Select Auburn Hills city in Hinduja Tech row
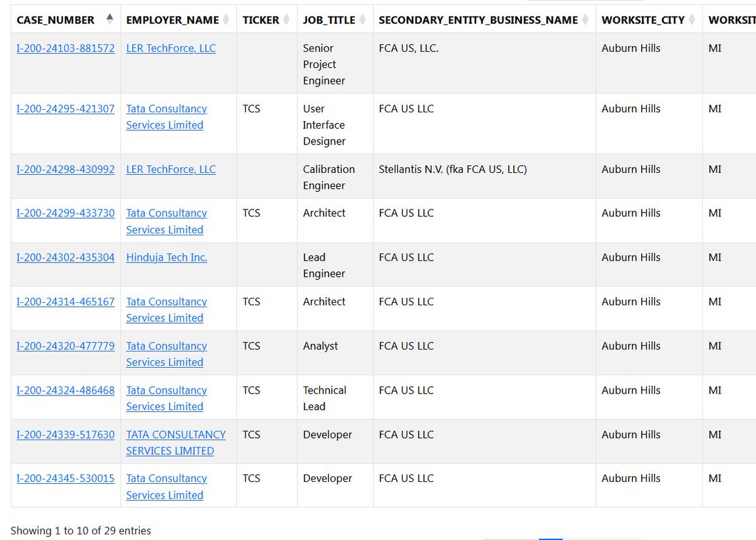Image resolution: width=756 pixels, height=540 pixels. [631, 257]
